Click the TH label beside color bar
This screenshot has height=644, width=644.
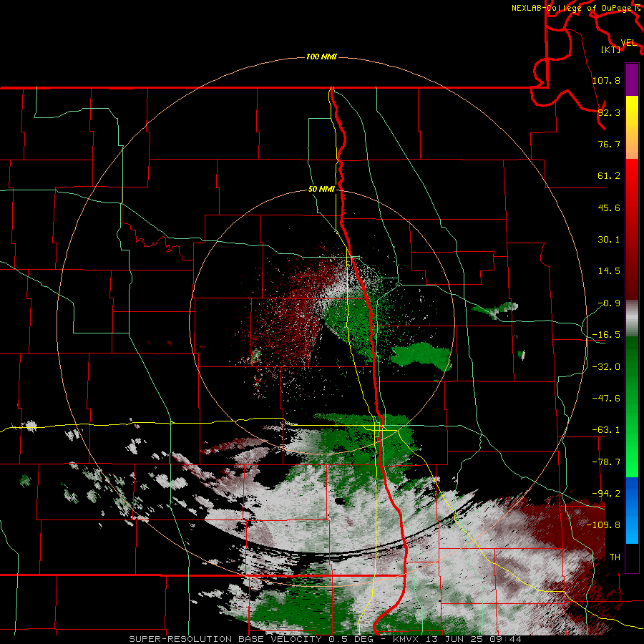pyautogui.click(x=615, y=557)
